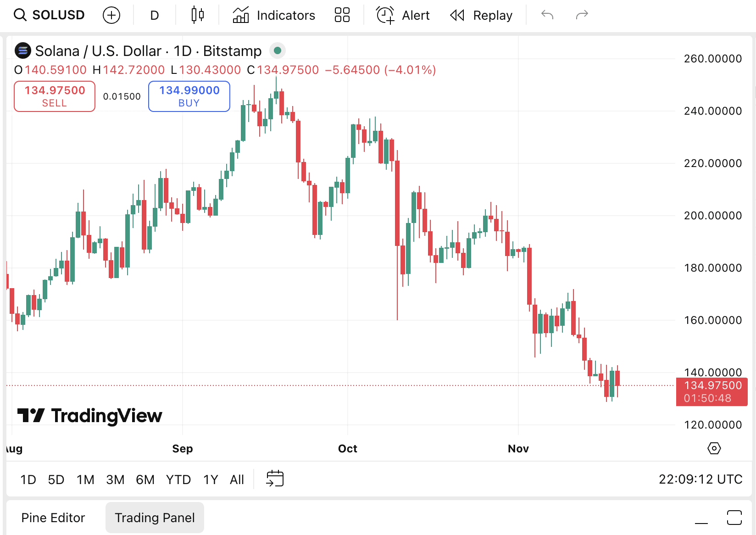Toggle the green market status dot
The height and width of the screenshot is (535, 756).
pos(278,50)
